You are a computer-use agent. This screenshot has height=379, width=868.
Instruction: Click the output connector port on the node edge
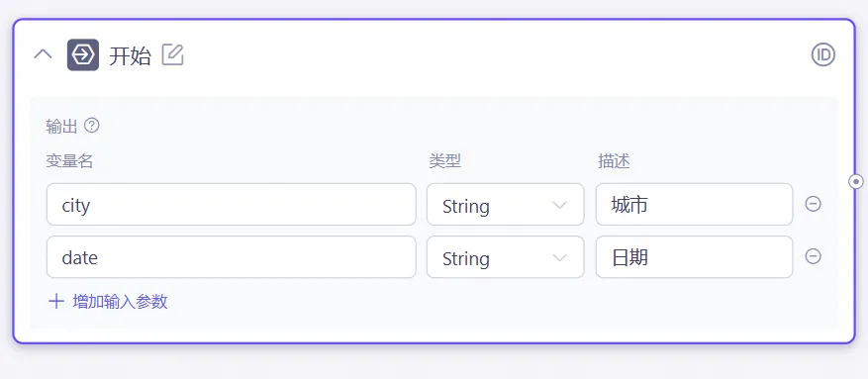(x=856, y=181)
